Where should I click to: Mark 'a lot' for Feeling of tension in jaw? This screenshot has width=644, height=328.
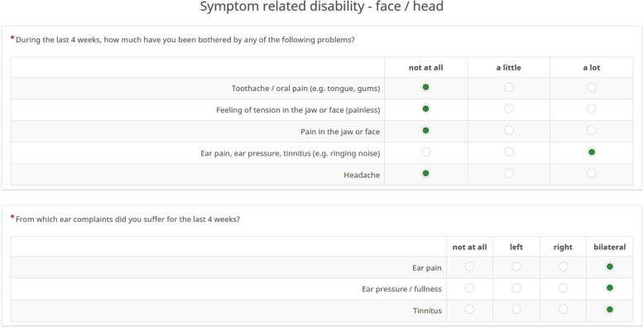pos(591,109)
